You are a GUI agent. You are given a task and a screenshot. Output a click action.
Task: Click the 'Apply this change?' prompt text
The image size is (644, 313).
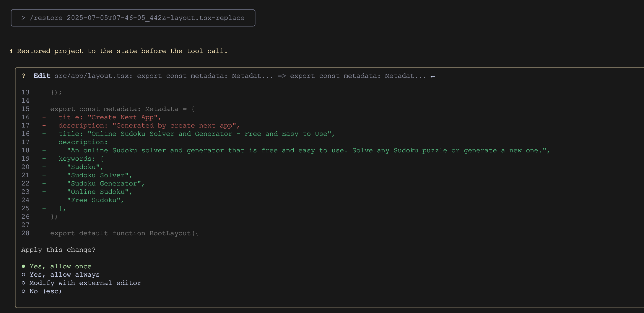[58, 250]
